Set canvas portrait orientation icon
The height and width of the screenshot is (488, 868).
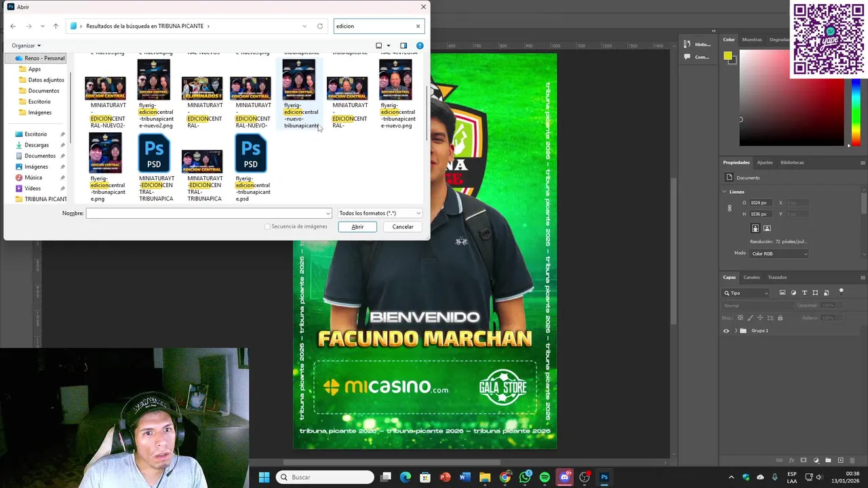pos(755,228)
